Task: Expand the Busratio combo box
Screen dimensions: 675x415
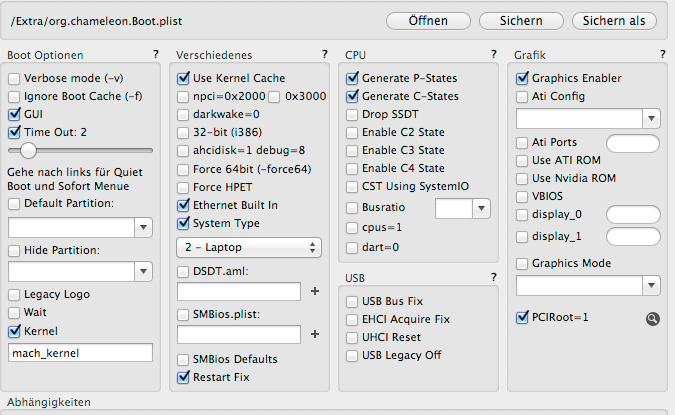Action: click(481, 208)
